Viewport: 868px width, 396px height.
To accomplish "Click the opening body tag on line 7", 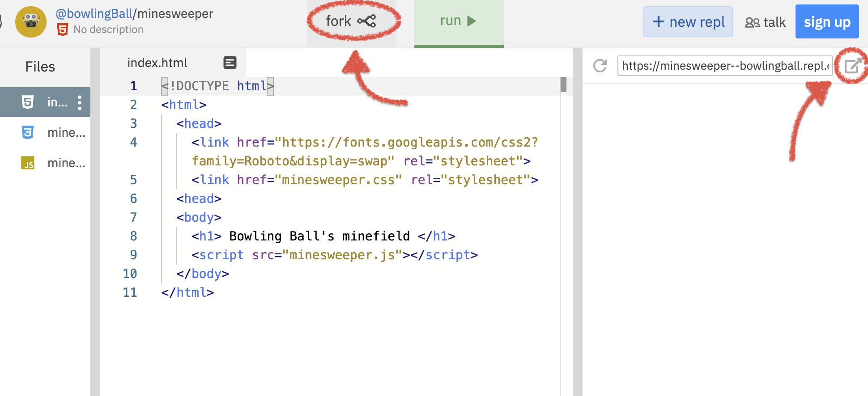I will tap(199, 217).
